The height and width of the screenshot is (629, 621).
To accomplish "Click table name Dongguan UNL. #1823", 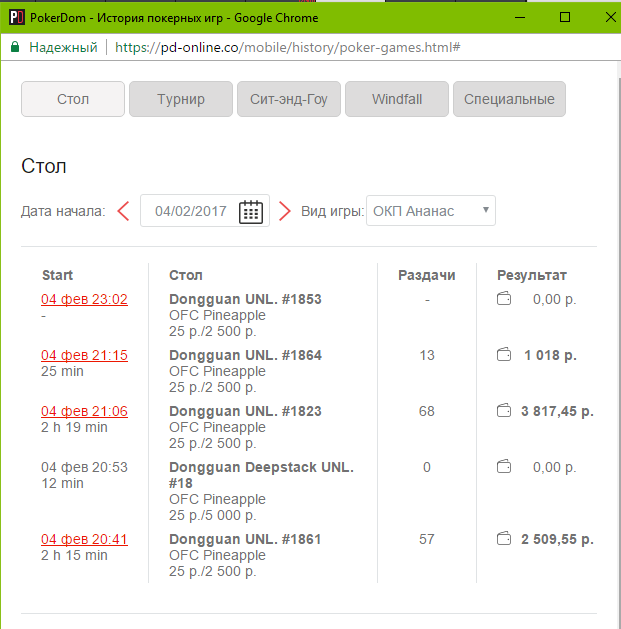I will (x=245, y=412).
